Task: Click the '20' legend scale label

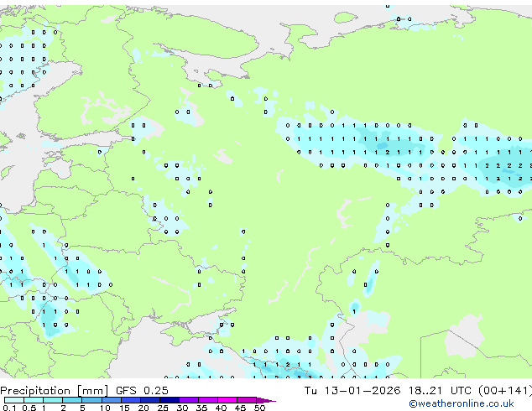Action: pyautogui.click(x=143, y=408)
